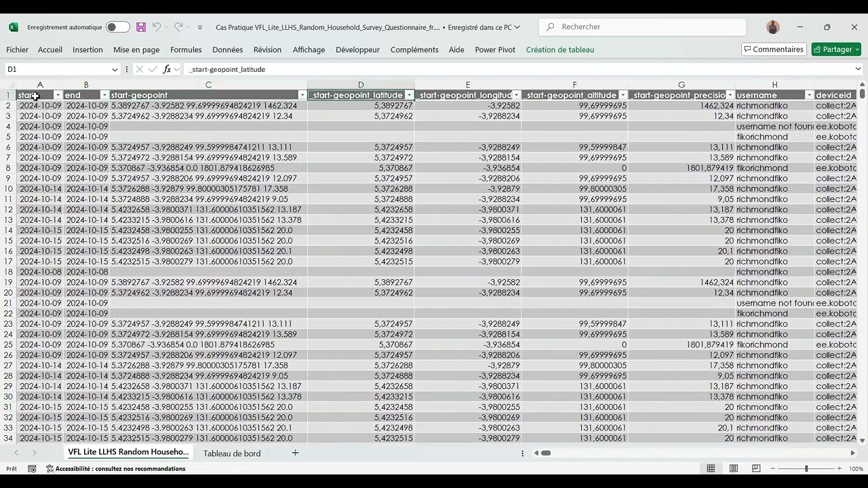Open the Fichier menu
868x488 pixels.
pyautogui.click(x=18, y=49)
